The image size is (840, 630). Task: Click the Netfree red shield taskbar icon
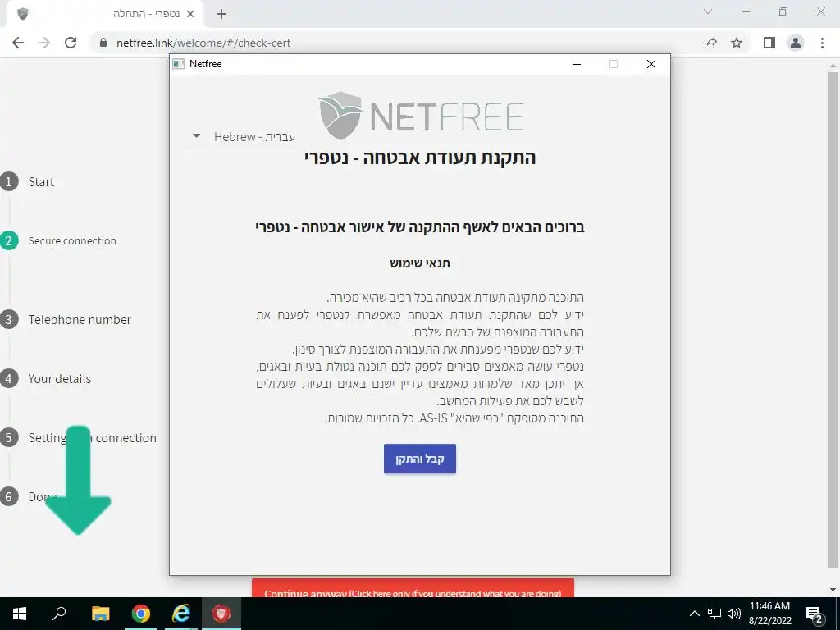click(x=221, y=614)
